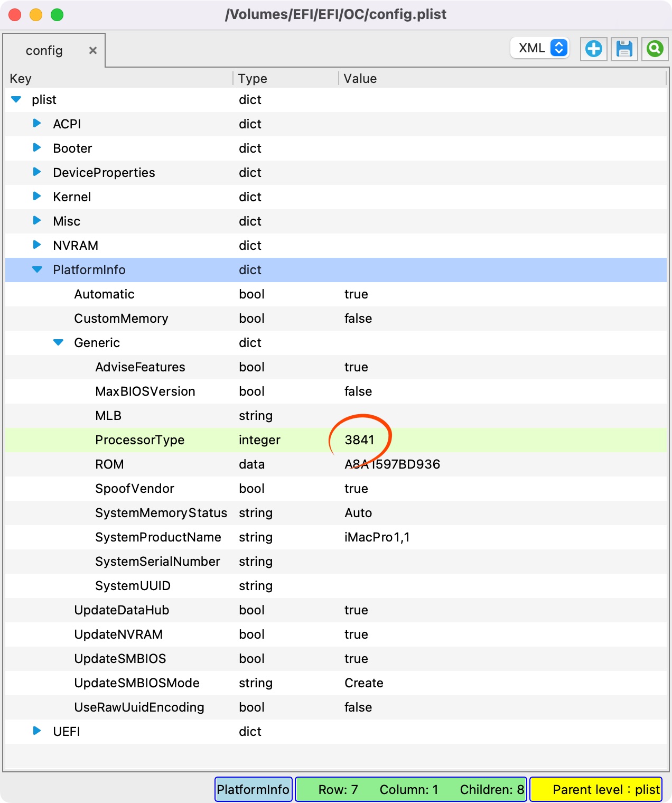Click the SystemMemoryStatus value Auto
Viewport: 672px width, 803px height.
[358, 513]
